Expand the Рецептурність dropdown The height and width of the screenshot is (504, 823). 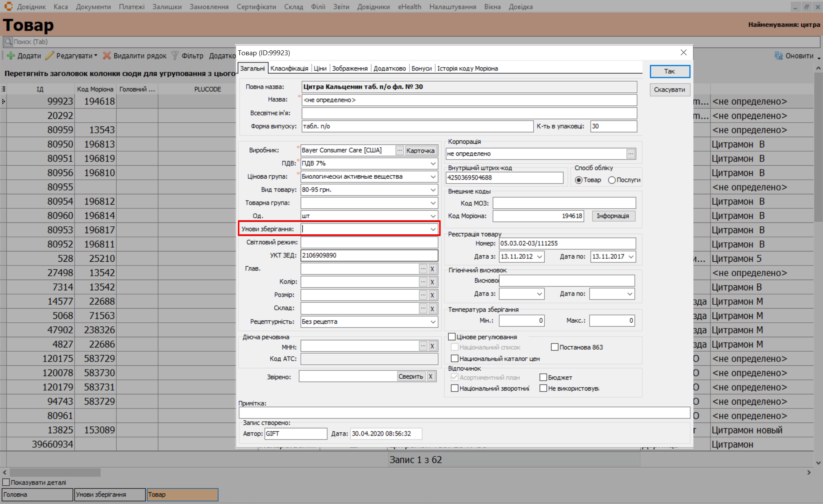point(433,322)
